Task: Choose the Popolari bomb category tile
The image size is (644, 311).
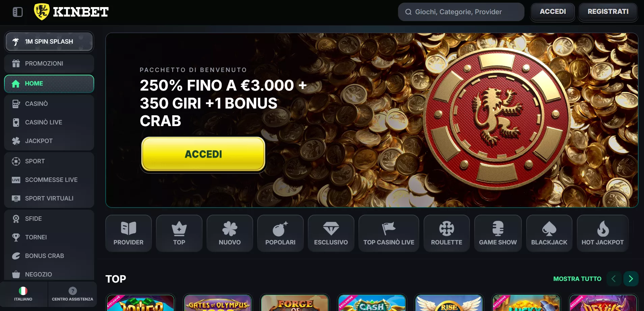Action: 280,233
